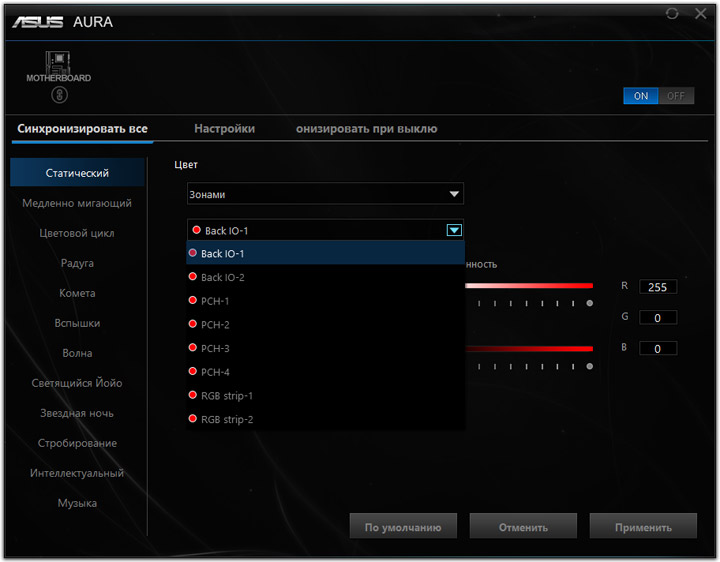
Task: Select the Медленно мигающий effect
Action: [x=77, y=203]
